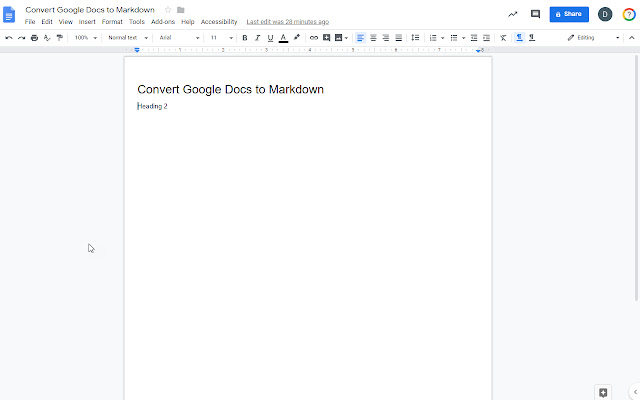Click the colorful help circle icon
This screenshot has width=640, height=400.
[x=629, y=14]
